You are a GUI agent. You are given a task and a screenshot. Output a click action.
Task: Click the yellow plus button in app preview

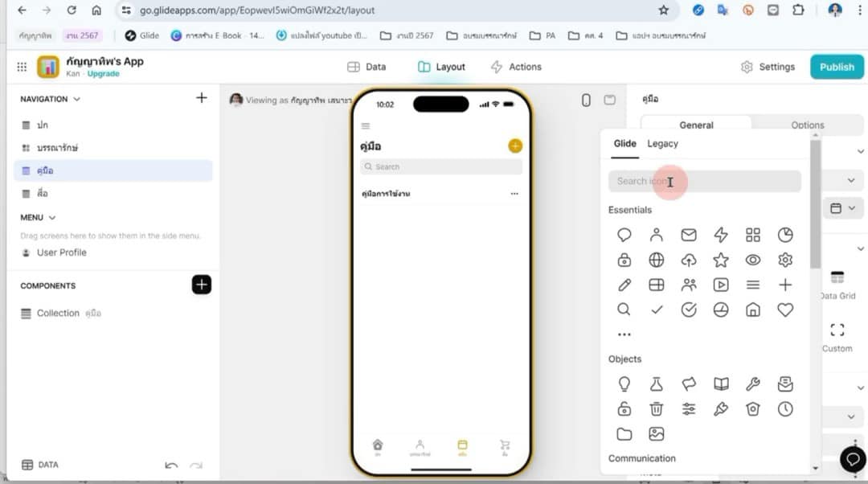pyautogui.click(x=515, y=146)
